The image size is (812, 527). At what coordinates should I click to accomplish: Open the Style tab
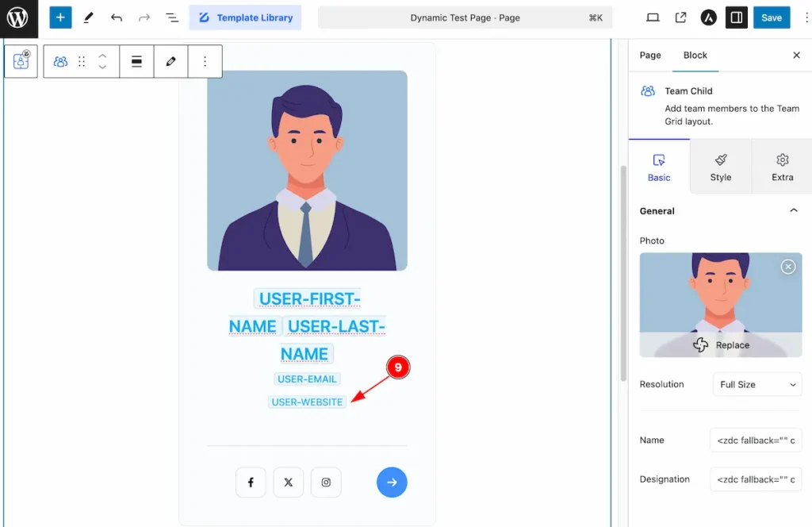[720, 167]
